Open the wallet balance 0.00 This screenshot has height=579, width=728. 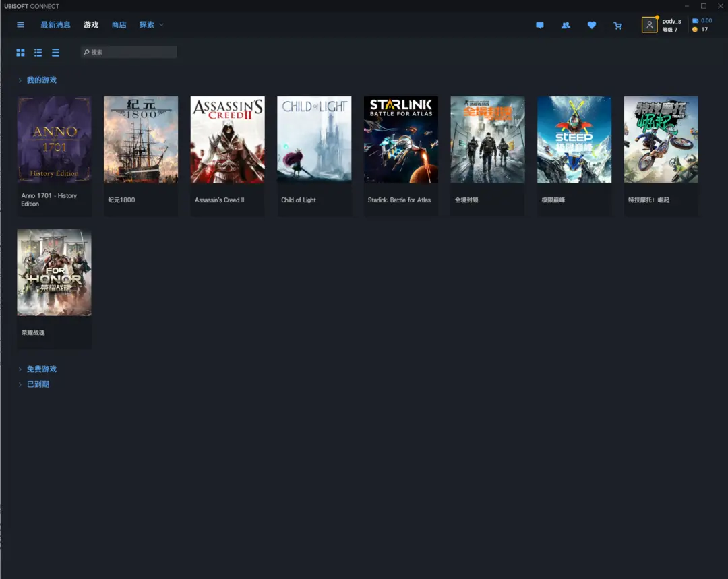coord(702,20)
